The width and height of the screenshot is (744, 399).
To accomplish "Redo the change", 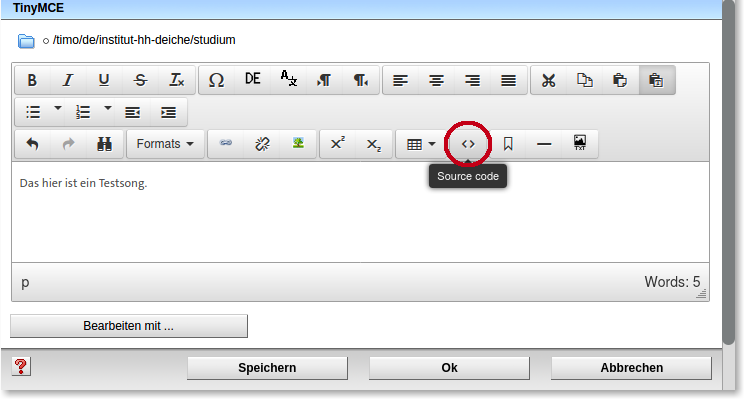I will click(68, 144).
